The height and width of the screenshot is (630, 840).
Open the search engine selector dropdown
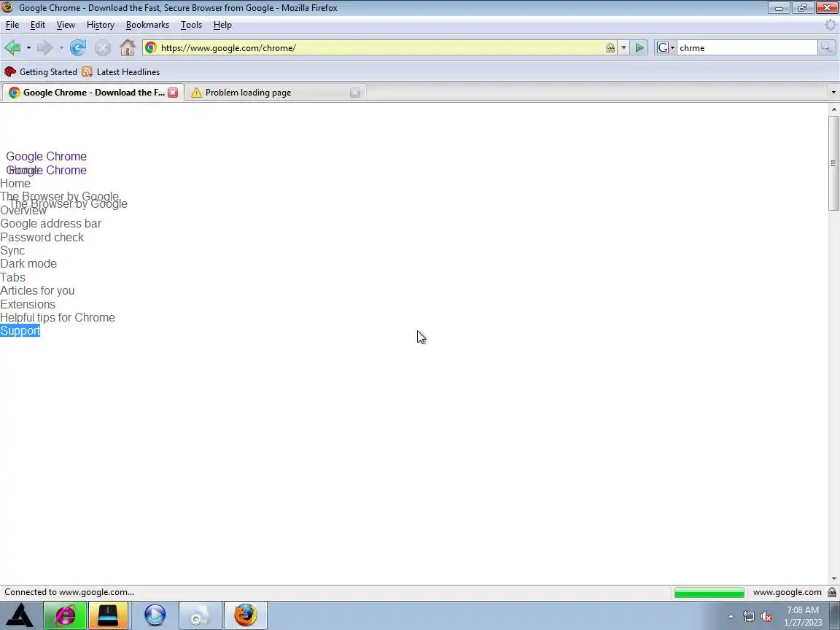click(x=665, y=47)
